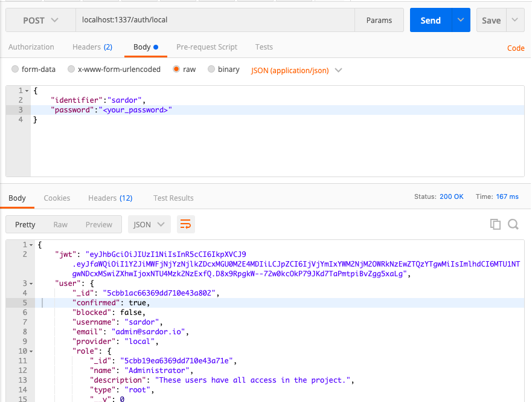Open the Send button dropdown arrow

pyautogui.click(x=460, y=20)
